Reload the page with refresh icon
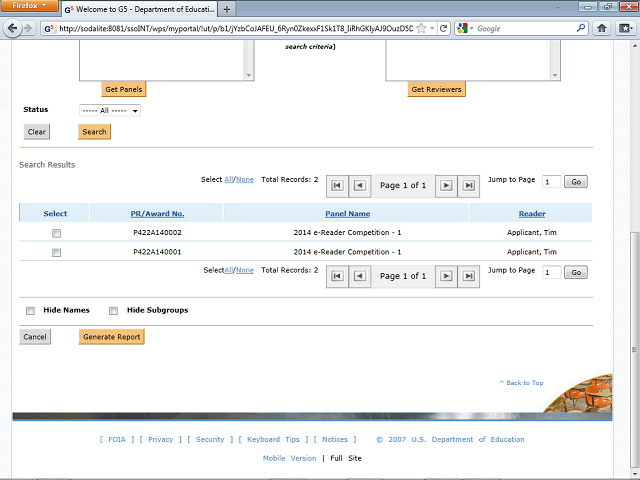Viewport: 640px width, 480px height. tap(443, 28)
